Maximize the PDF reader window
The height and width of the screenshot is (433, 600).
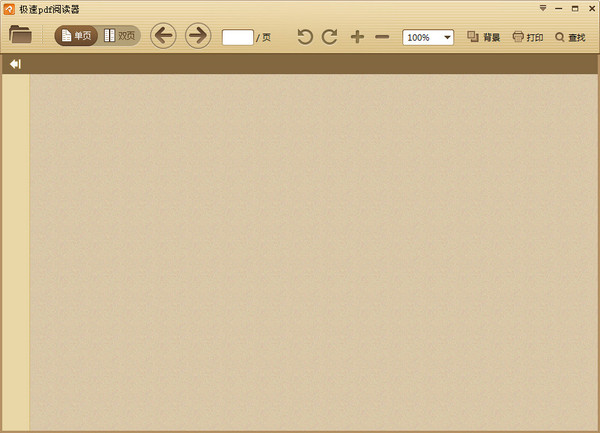[x=574, y=8]
